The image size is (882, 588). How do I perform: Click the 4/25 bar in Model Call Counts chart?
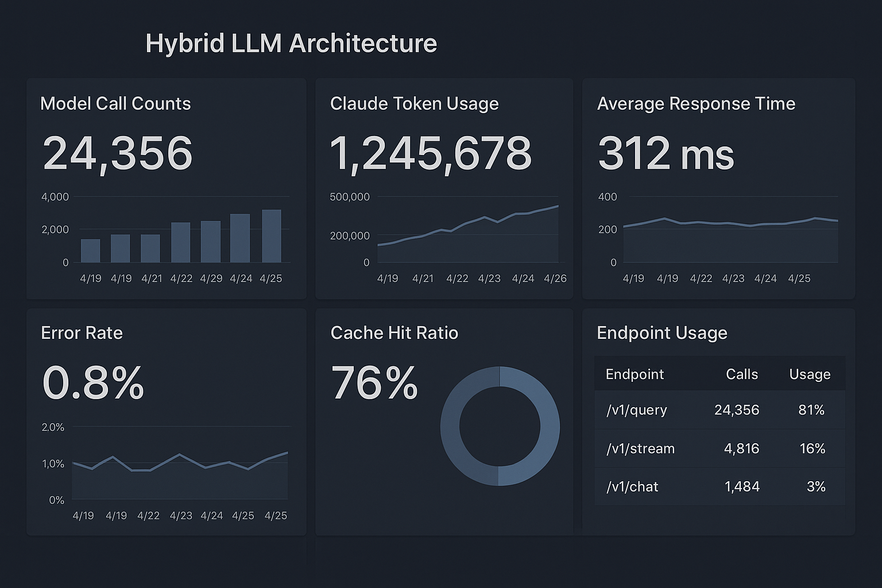point(272,236)
